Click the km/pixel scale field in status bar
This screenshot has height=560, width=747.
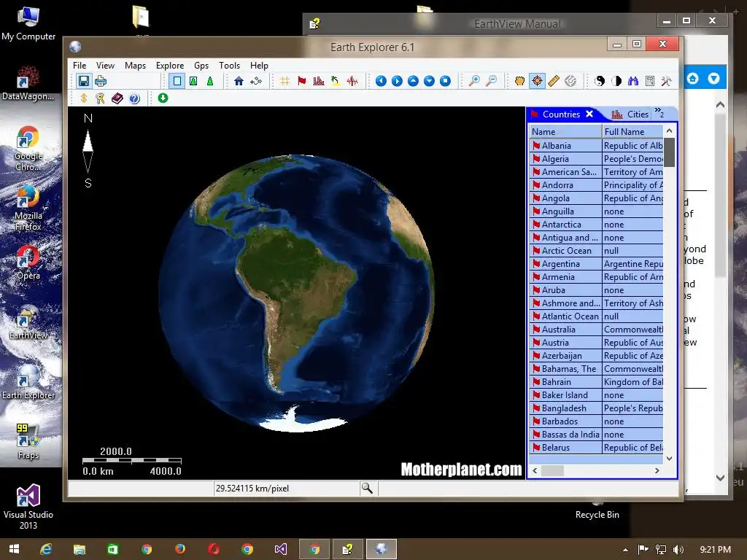click(x=286, y=488)
